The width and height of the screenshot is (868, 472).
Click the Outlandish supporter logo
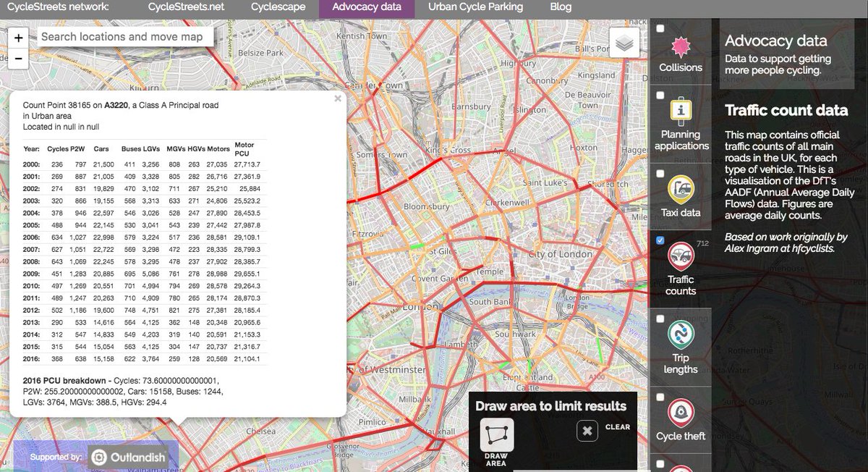(x=127, y=457)
